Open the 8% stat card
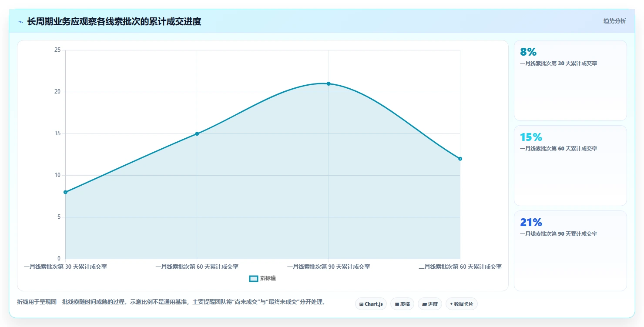Screen dimensions: 644x327 570,80
